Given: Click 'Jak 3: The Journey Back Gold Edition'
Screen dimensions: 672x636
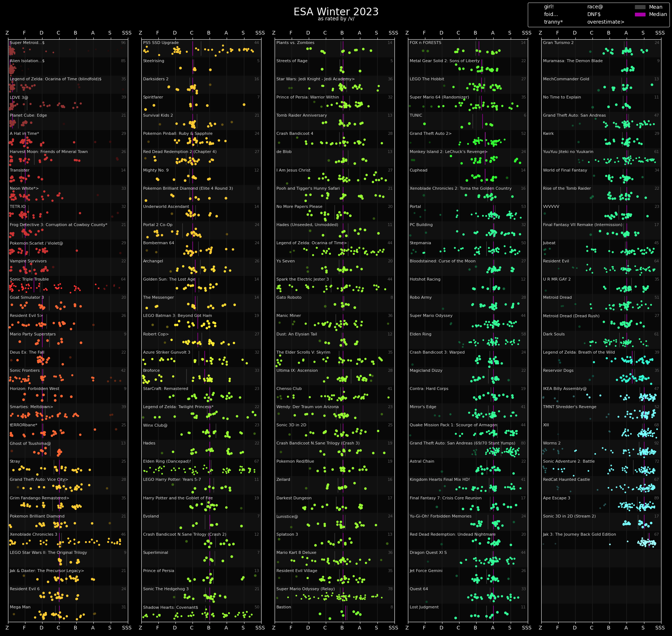Looking at the screenshot, I should pos(579,534).
